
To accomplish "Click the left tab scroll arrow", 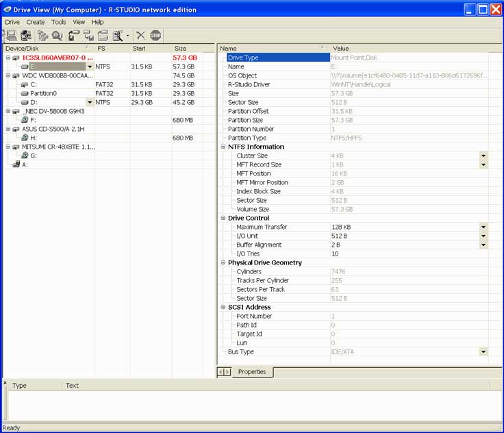I will (x=220, y=372).
